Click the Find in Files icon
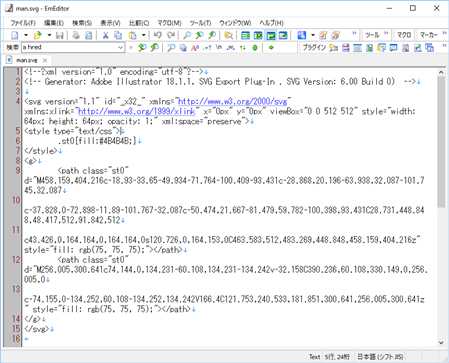The image size is (449, 363). click(229, 35)
